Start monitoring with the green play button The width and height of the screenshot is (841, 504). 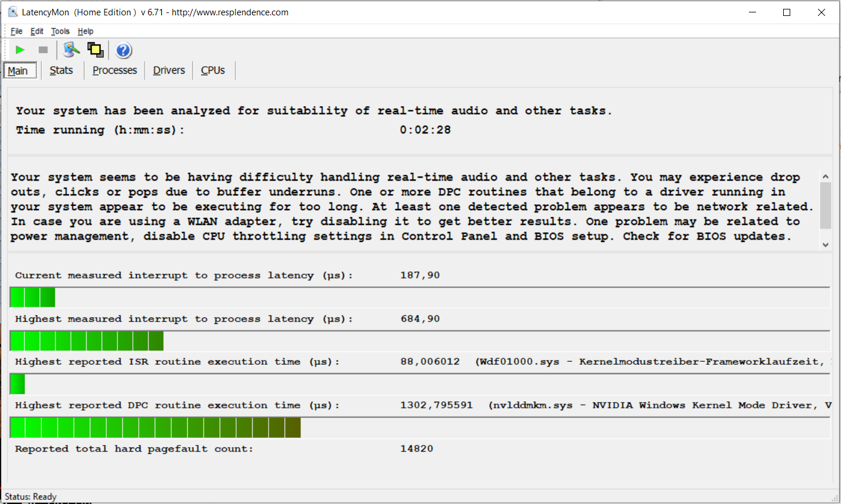20,50
